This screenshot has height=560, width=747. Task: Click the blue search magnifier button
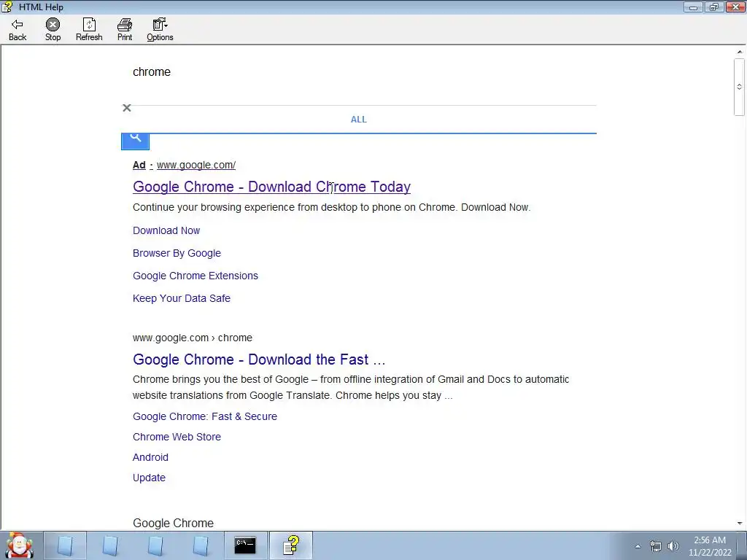click(x=135, y=141)
